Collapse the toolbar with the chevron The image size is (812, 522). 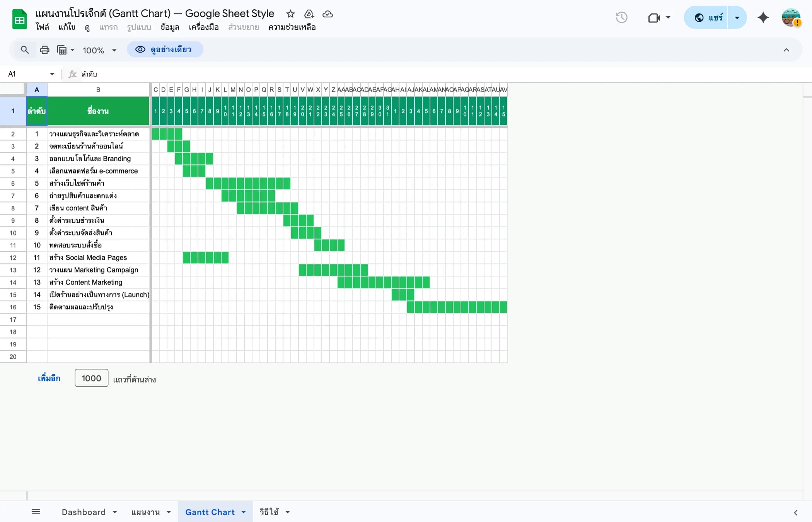point(786,50)
